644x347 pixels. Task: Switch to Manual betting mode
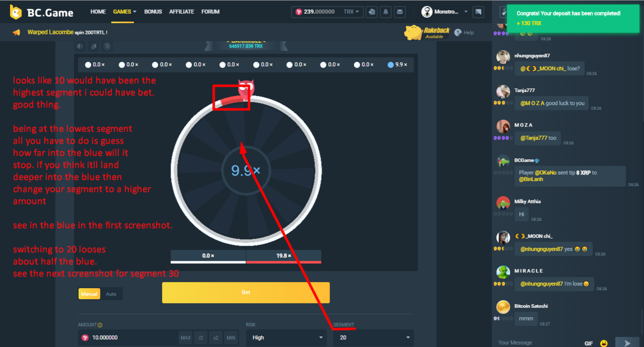89,294
